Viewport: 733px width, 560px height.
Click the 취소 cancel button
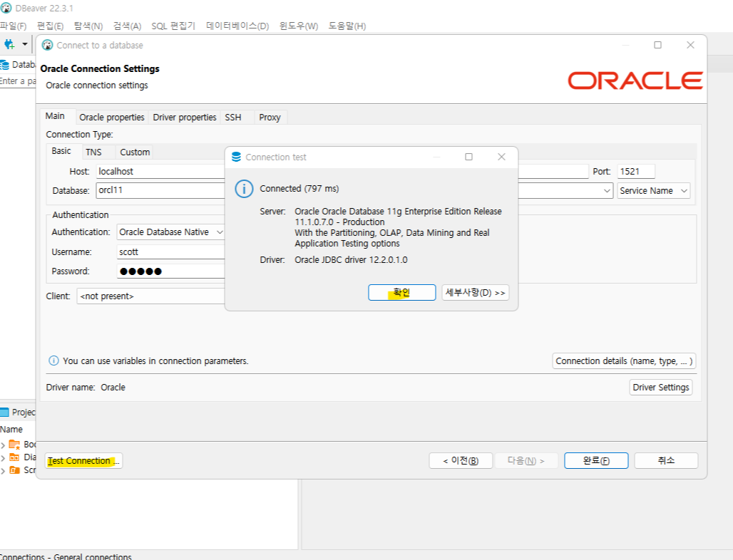[666, 460]
